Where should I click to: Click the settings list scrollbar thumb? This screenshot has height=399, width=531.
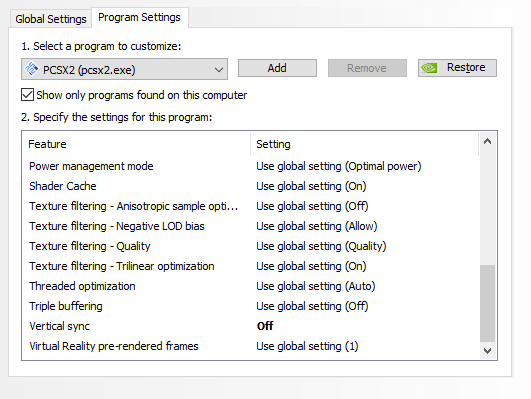(x=487, y=303)
